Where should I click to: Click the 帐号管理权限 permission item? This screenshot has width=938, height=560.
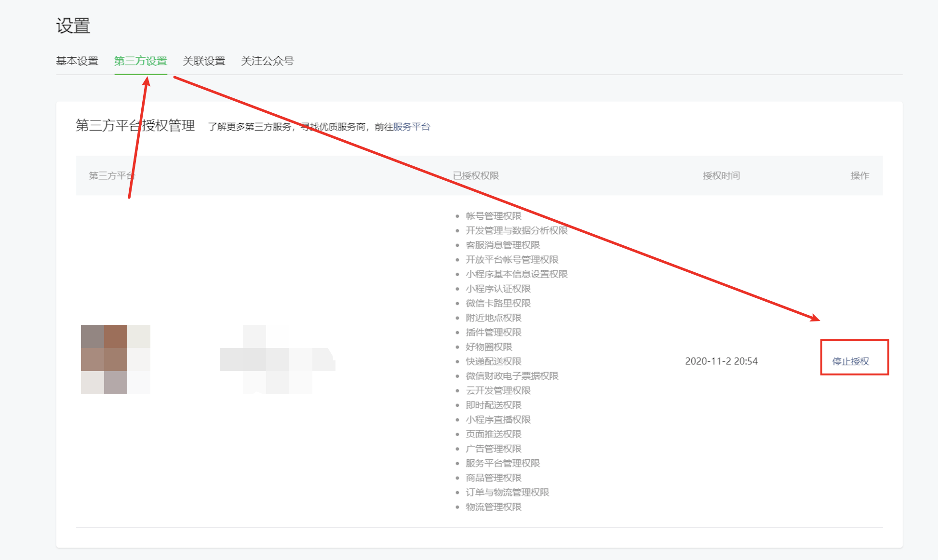[x=493, y=216]
